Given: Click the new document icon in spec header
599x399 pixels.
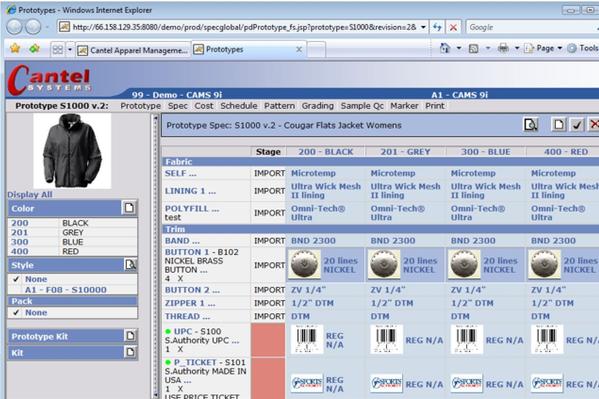Looking at the screenshot, I should click(x=559, y=125).
